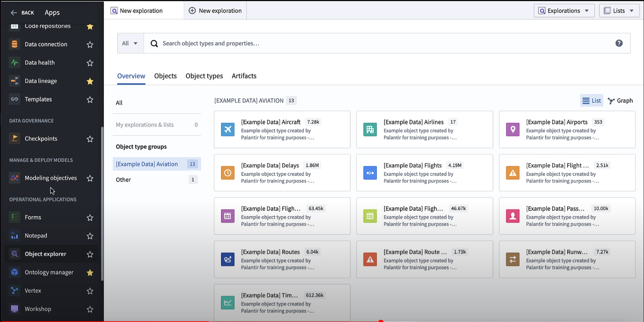Image resolution: width=644 pixels, height=322 pixels.
Task: Click the Airports map pin icon
Action: [512, 130]
